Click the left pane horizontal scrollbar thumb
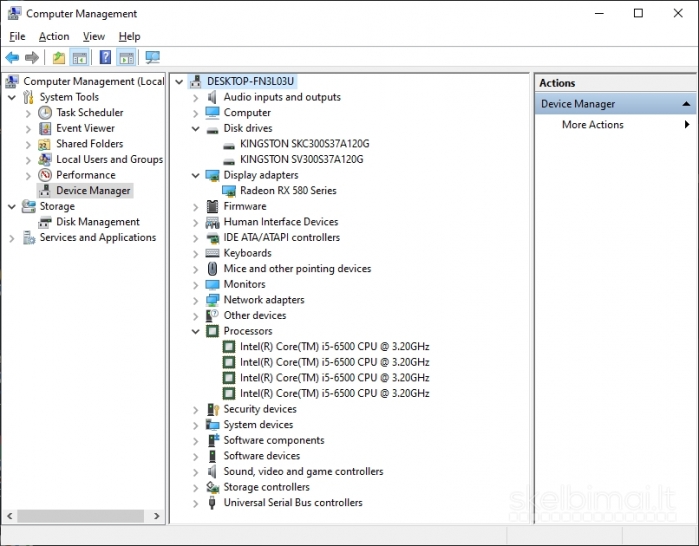The height and width of the screenshot is (546, 699). point(80,516)
